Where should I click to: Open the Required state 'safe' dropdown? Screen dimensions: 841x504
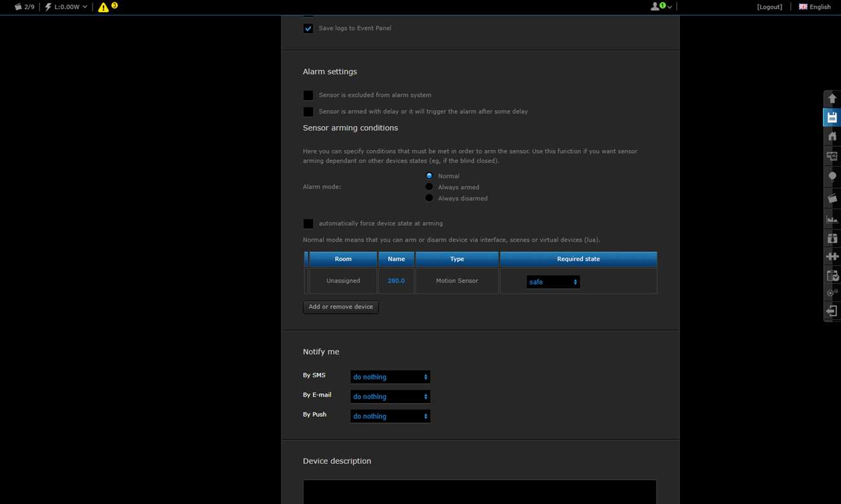pos(552,282)
